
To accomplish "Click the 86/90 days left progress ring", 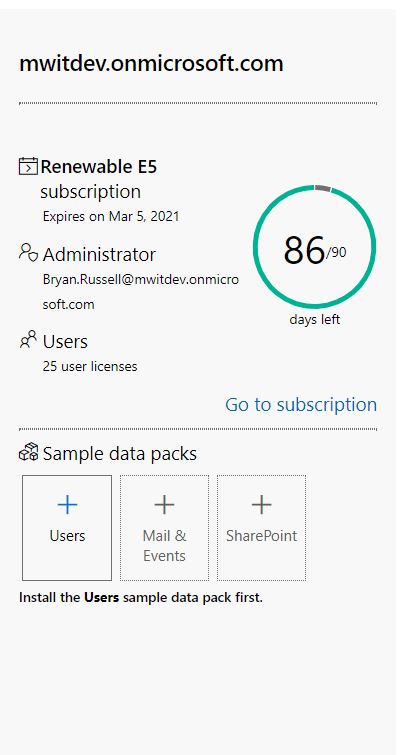I will [314, 247].
